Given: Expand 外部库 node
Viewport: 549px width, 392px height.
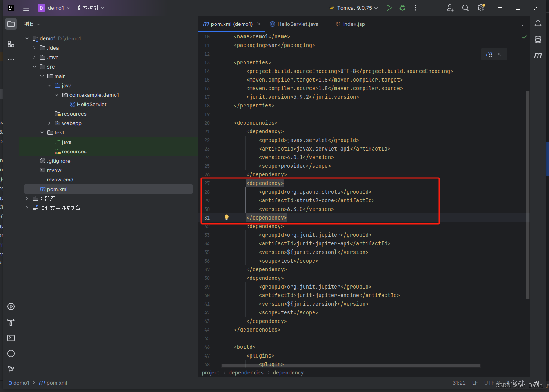Looking at the screenshot, I should 27,198.
